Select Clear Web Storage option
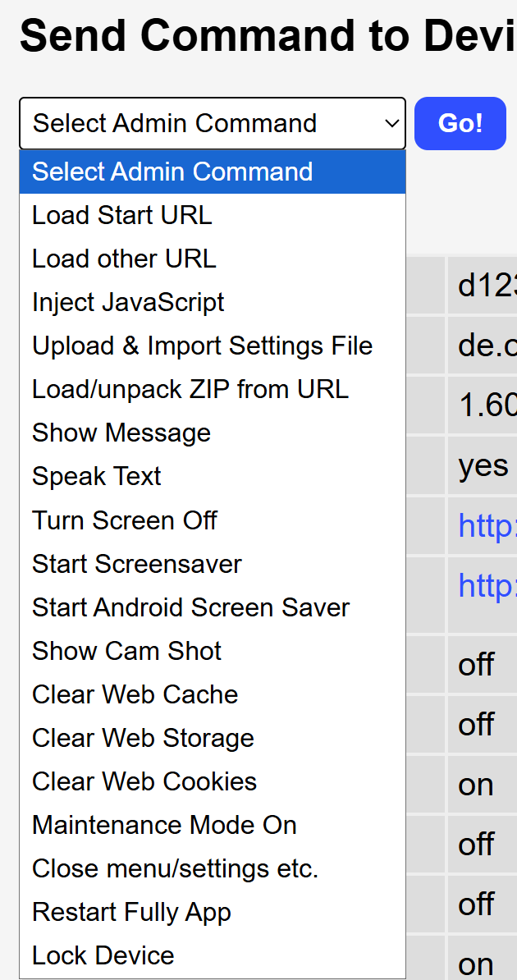The image size is (517, 980). click(144, 738)
